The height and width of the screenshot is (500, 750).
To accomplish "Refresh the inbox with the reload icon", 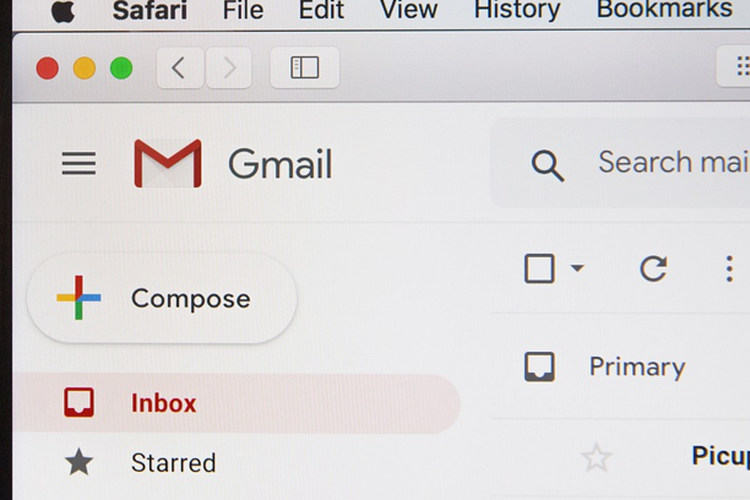I will click(653, 268).
